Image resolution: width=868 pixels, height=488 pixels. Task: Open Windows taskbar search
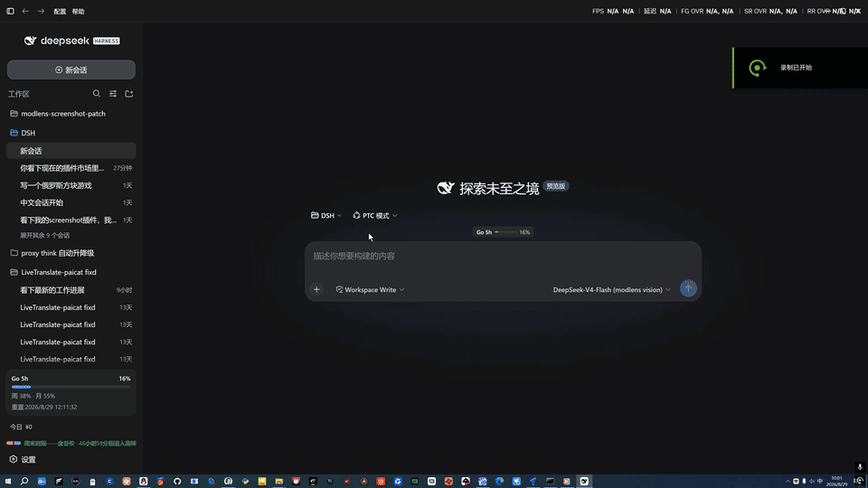24,482
